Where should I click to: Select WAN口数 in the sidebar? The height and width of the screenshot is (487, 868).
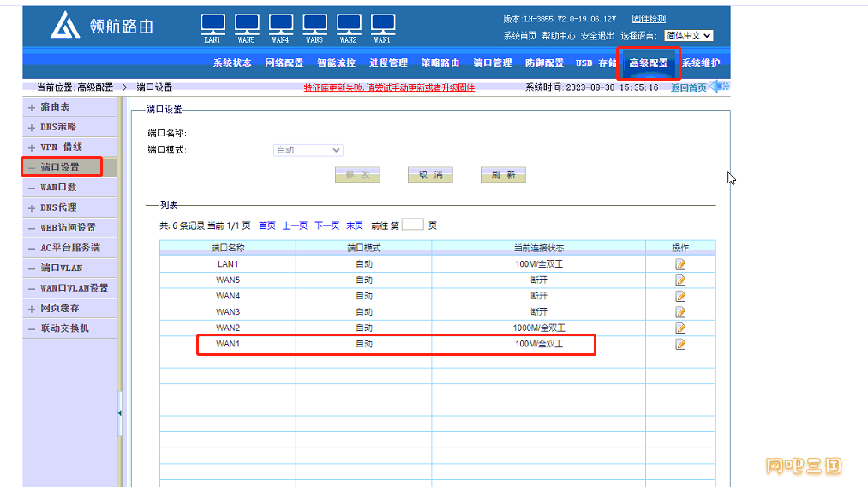click(58, 187)
